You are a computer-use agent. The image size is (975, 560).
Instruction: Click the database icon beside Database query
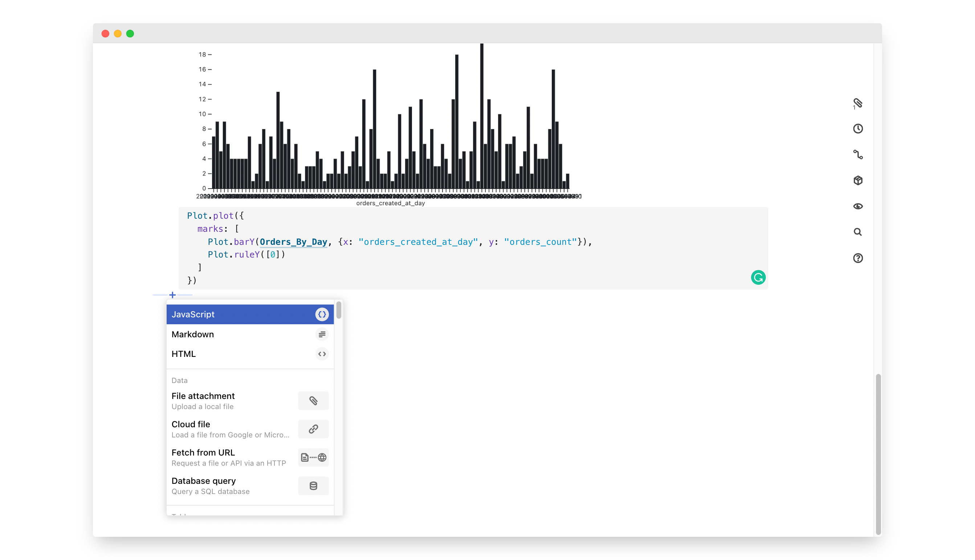coord(313,486)
